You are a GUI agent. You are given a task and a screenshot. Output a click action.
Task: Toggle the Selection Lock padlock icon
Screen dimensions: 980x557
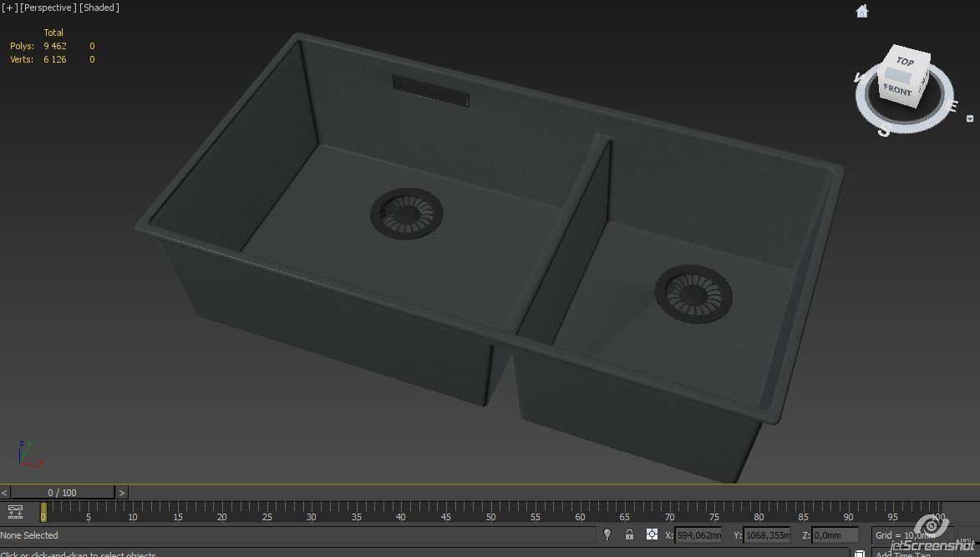click(629, 534)
